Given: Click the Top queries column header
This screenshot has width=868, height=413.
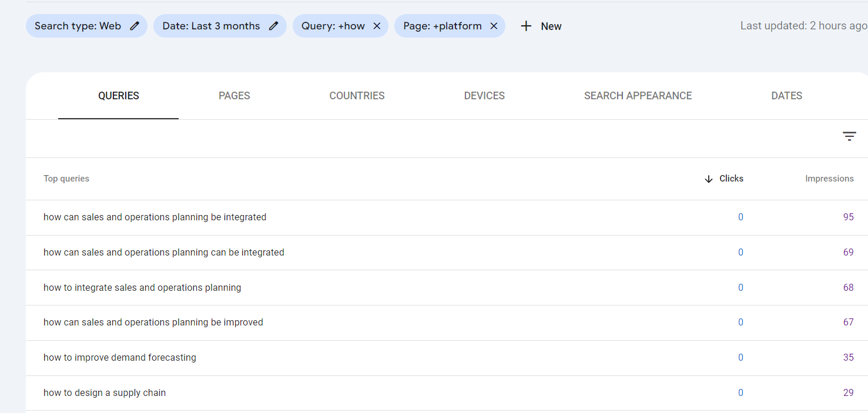Looking at the screenshot, I should [x=66, y=179].
